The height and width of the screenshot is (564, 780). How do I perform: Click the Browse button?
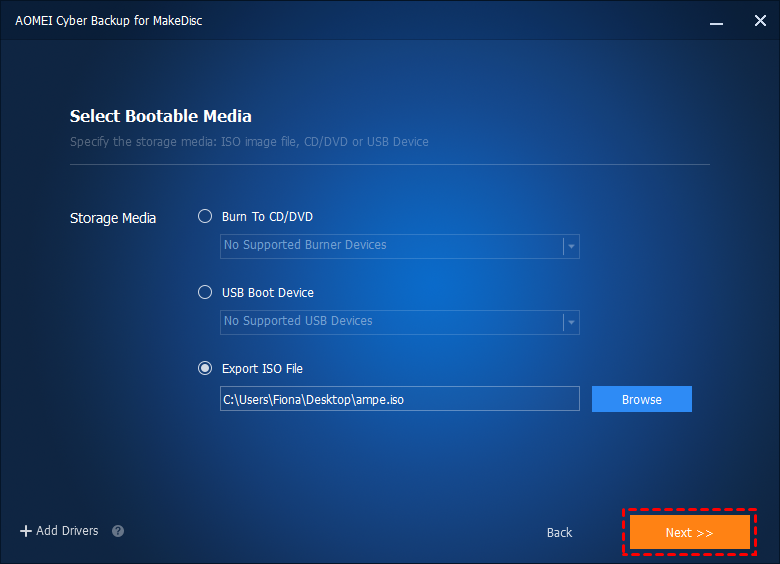[x=642, y=399]
